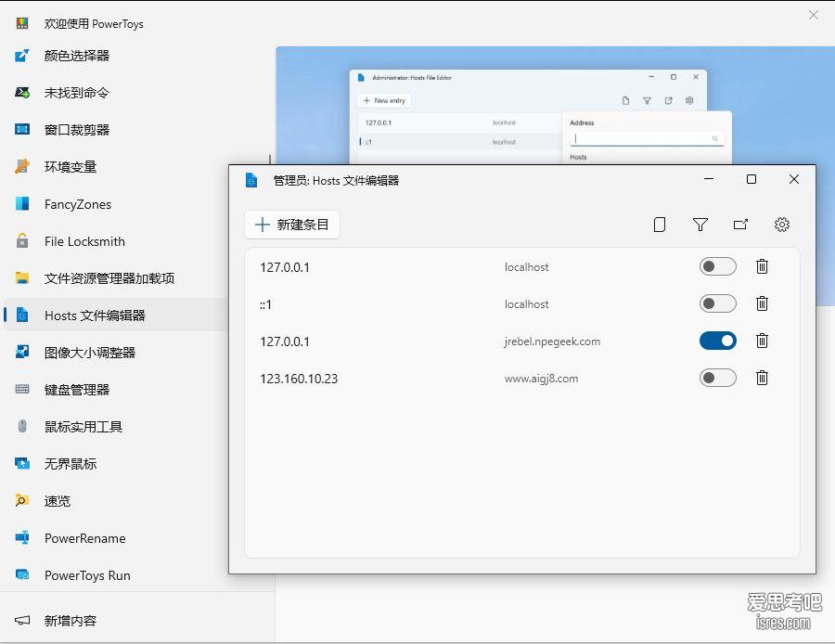Open 鼠标实用工具 in sidebar

click(x=83, y=427)
